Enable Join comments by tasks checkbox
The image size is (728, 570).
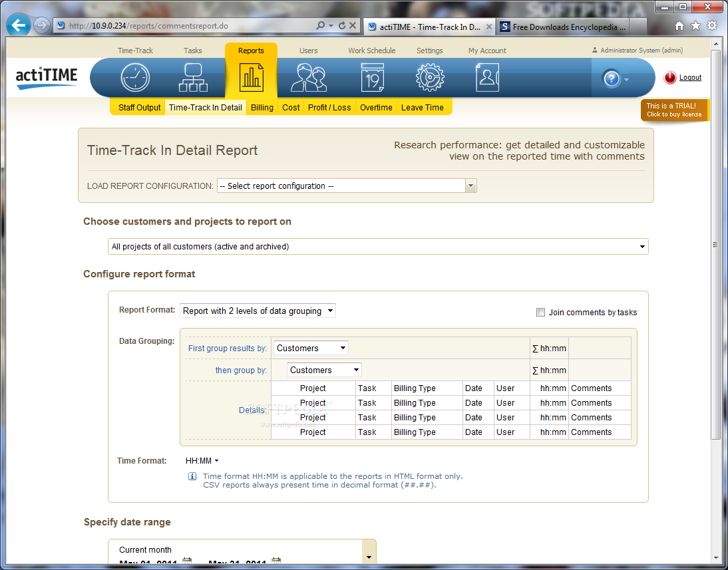[x=540, y=313]
